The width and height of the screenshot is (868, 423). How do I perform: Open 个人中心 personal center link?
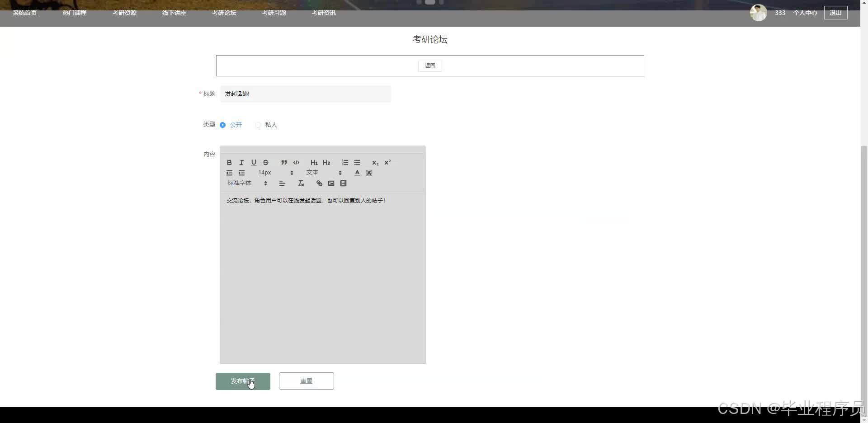805,13
